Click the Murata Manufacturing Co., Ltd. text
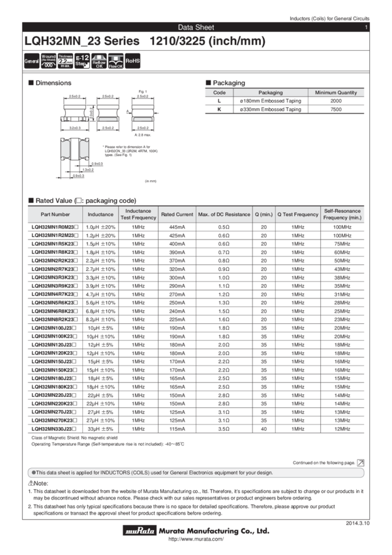This screenshot has height=555, width=392. coord(214,531)
